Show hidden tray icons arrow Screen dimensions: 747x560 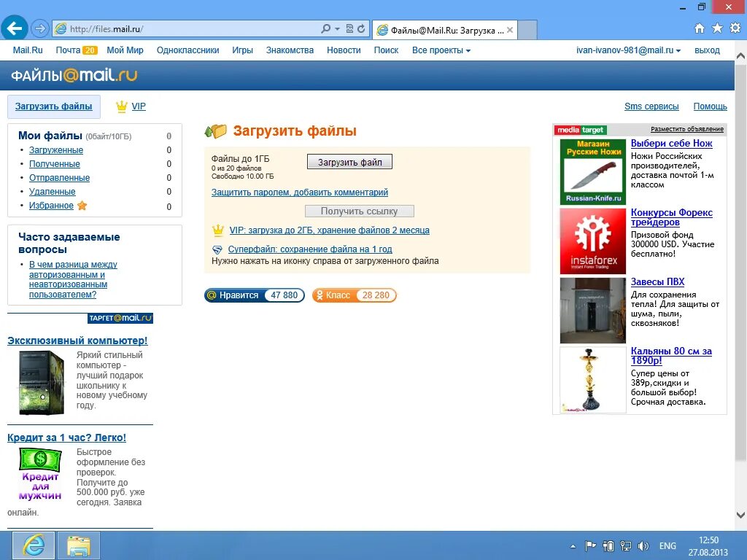tap(573, 546)
